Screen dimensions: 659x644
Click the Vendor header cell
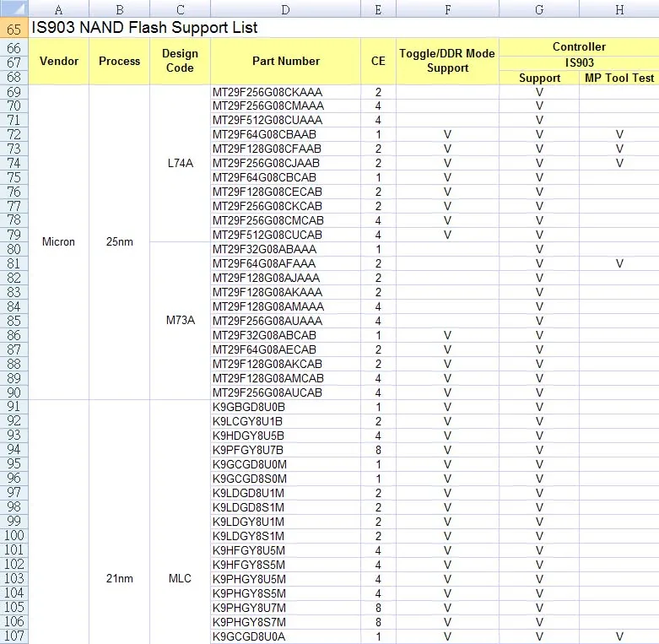click(59, 62)
